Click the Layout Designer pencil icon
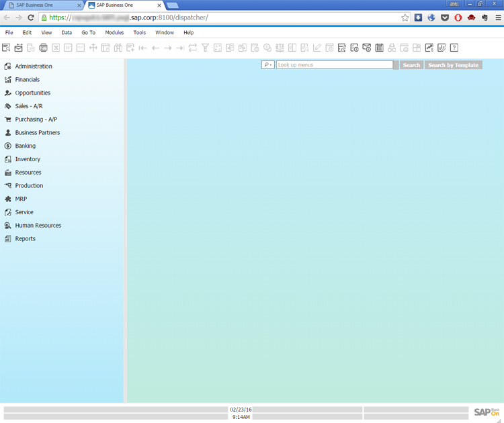This screenshot has width=504, height=423. [x=317, y=48]
